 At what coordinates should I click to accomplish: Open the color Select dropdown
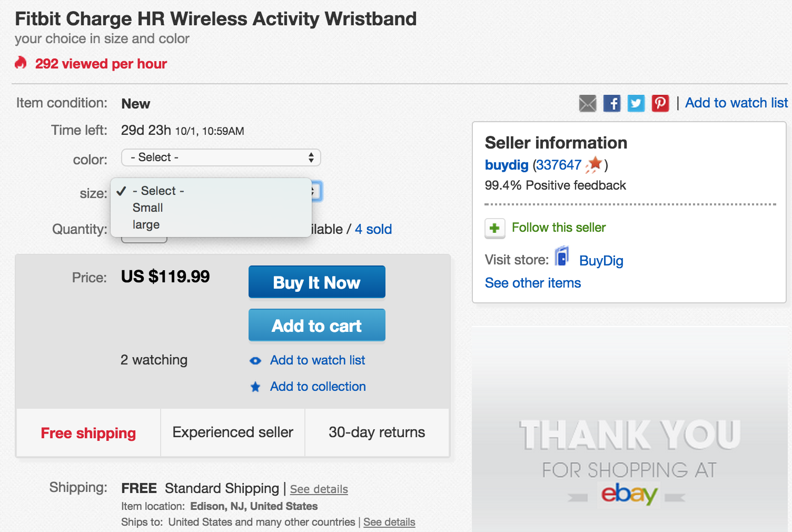[x=221, y=157]
